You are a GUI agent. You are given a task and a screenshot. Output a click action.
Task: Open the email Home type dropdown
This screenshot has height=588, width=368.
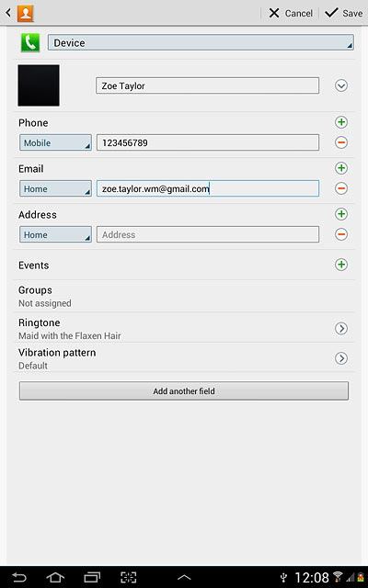point(55,188)
